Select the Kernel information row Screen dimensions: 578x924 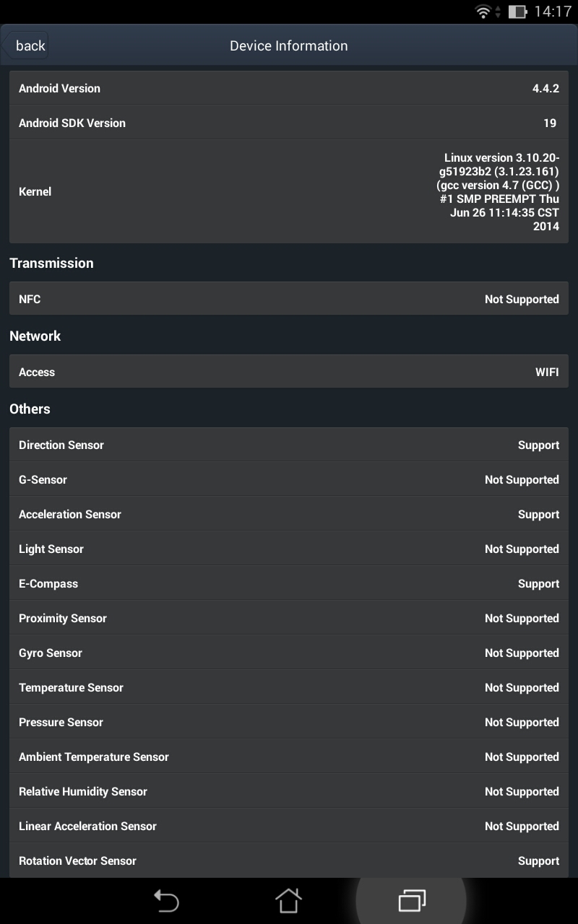(289, 192)
